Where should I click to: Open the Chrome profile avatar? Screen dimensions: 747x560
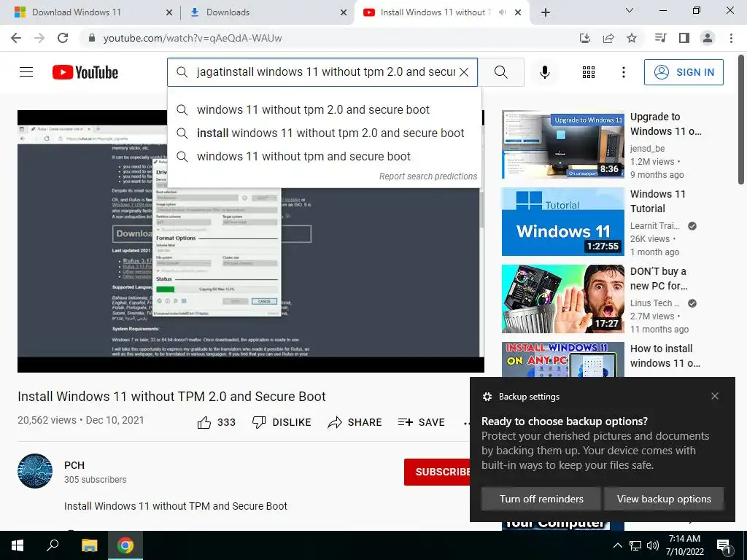pos(708,38)
